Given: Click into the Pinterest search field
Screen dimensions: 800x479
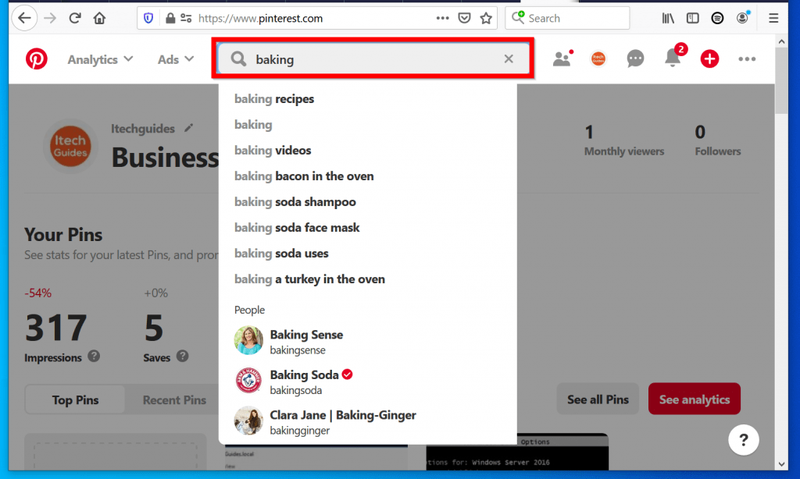Looking at the screenshot, I should 373,59.
